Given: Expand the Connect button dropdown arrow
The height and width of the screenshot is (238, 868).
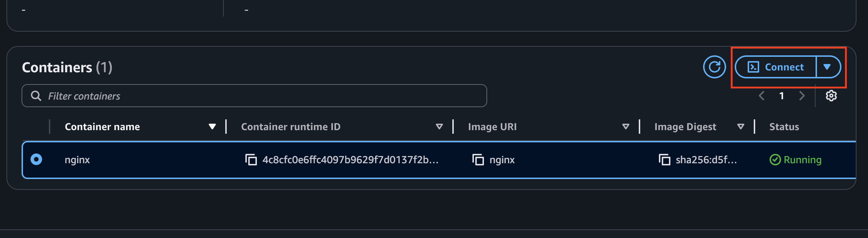Looking at the screenshot, I should 827,67.
